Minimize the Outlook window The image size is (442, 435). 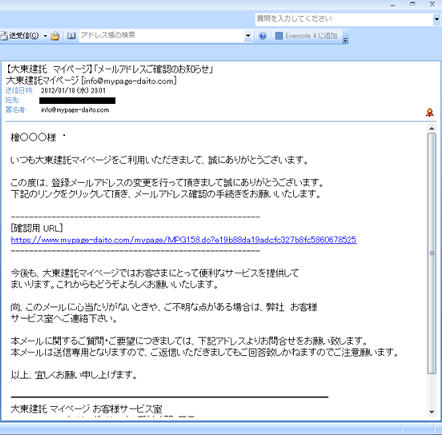pos(393,4)
